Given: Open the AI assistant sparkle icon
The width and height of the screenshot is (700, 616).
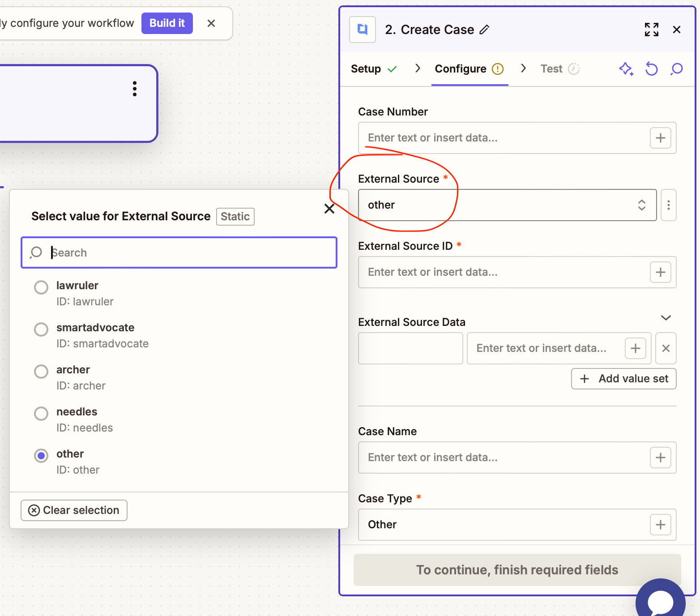Looking at the screenshot, I should 626,69.
